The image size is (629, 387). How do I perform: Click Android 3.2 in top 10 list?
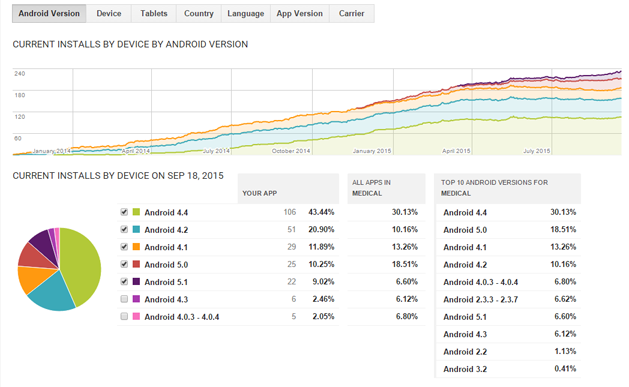pyautogui.click(x=465, y=369)
